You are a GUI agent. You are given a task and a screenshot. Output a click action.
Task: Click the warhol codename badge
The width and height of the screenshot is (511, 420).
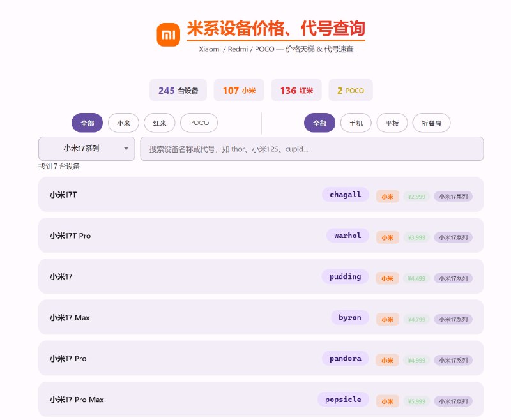coord(347,236)
